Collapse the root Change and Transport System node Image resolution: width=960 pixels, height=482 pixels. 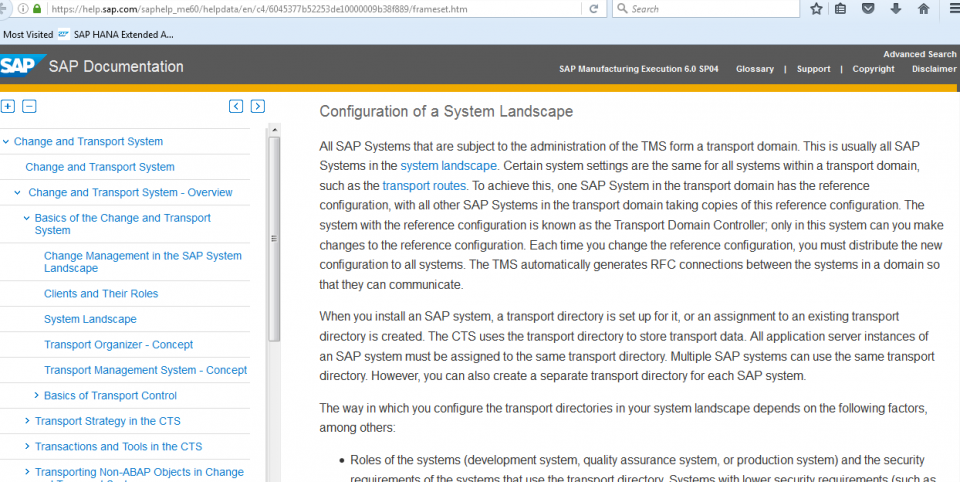(x=6, y=142)
